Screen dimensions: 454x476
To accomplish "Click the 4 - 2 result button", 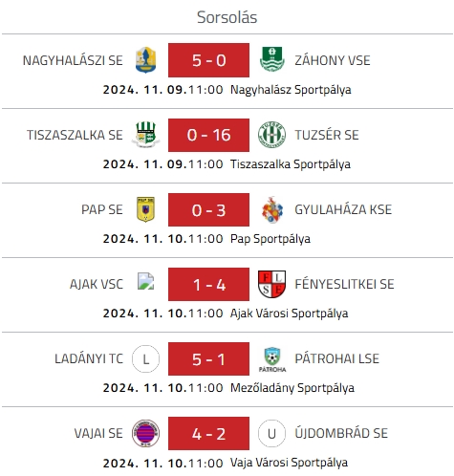I will [x=208, y=433].
